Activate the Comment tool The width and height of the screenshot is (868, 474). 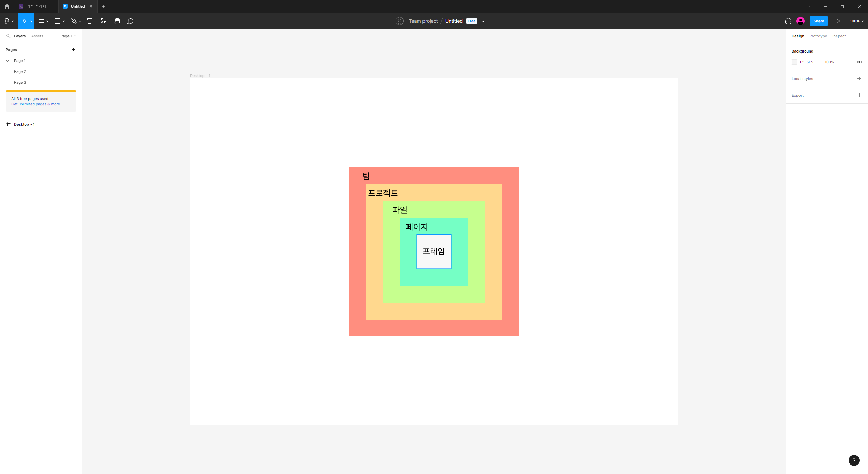(130, 21)
